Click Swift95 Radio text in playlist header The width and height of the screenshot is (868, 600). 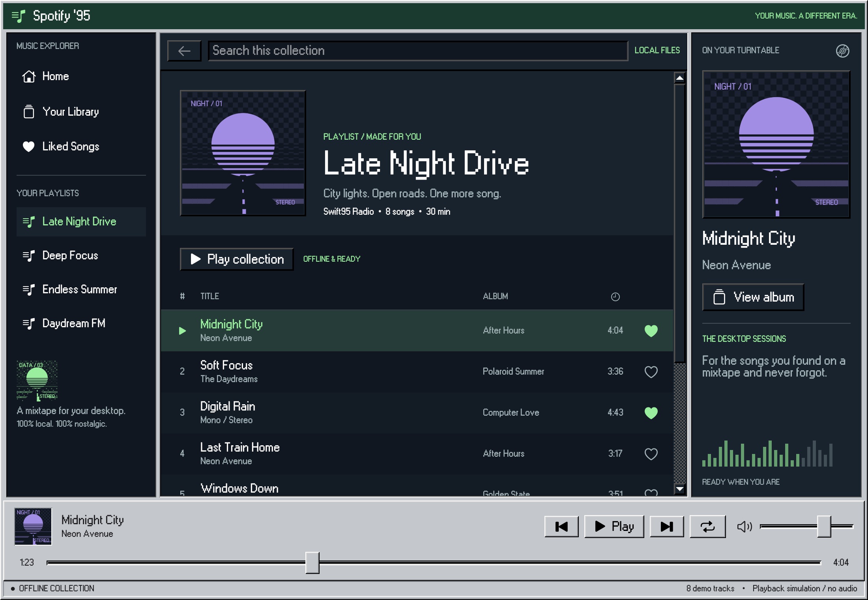pyautogui.click(x=348, y=212)
